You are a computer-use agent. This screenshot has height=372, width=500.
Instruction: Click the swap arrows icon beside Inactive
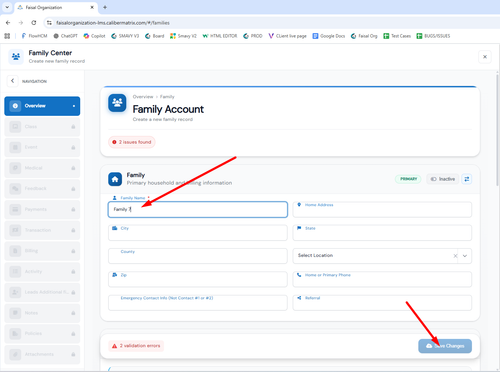click(467, 179)
